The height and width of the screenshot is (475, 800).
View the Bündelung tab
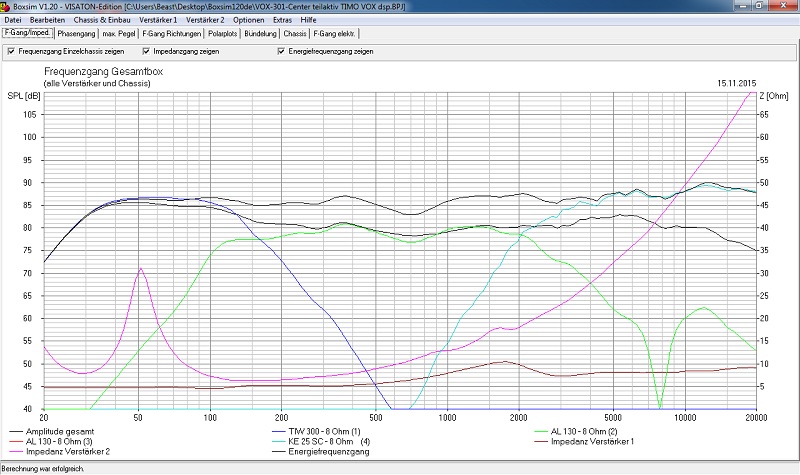pos(261,33)
